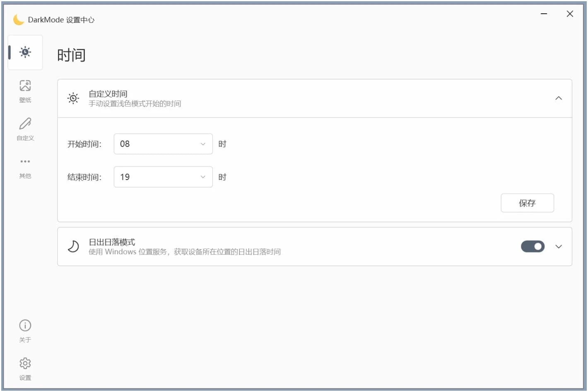Viewport: 588px width, 392px height.
Task: Expand the 日出日落模式 section chevron
Action: tap(559, 247)
